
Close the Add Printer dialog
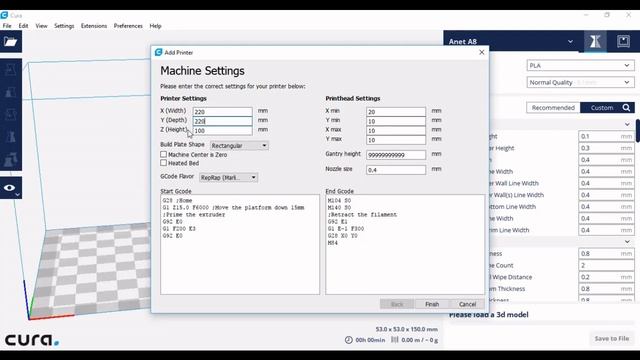482,52
